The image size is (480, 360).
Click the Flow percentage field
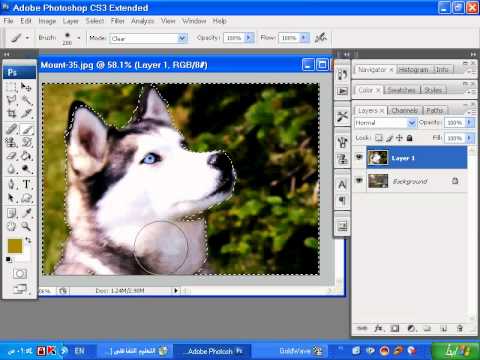[289, 38]
